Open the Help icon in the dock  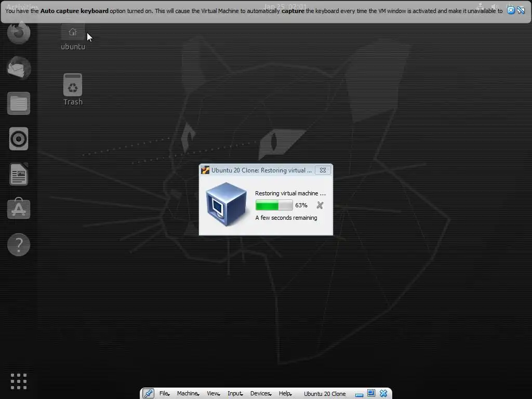click(x=19, y=245)
